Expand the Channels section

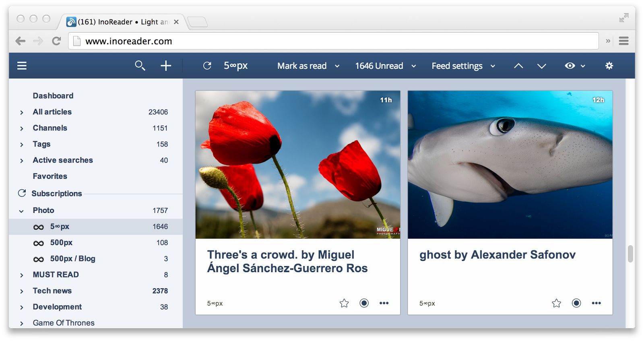22,128
